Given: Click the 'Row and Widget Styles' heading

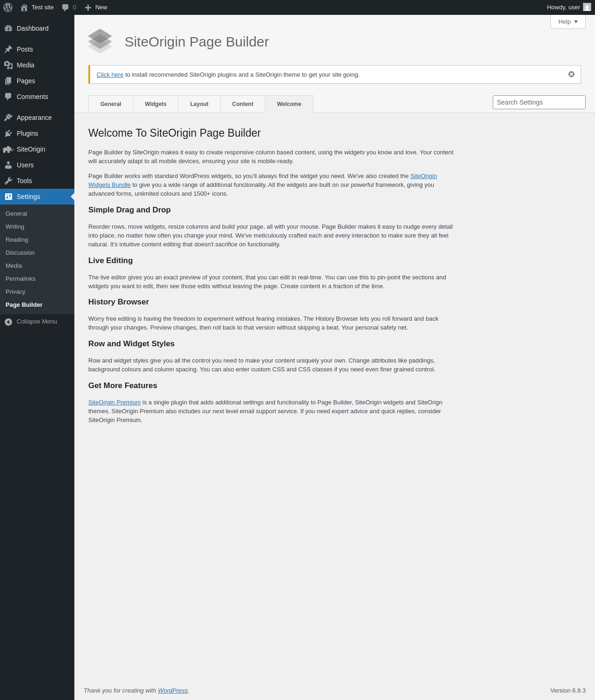Looking at the screenshot, I should [132, 344].
